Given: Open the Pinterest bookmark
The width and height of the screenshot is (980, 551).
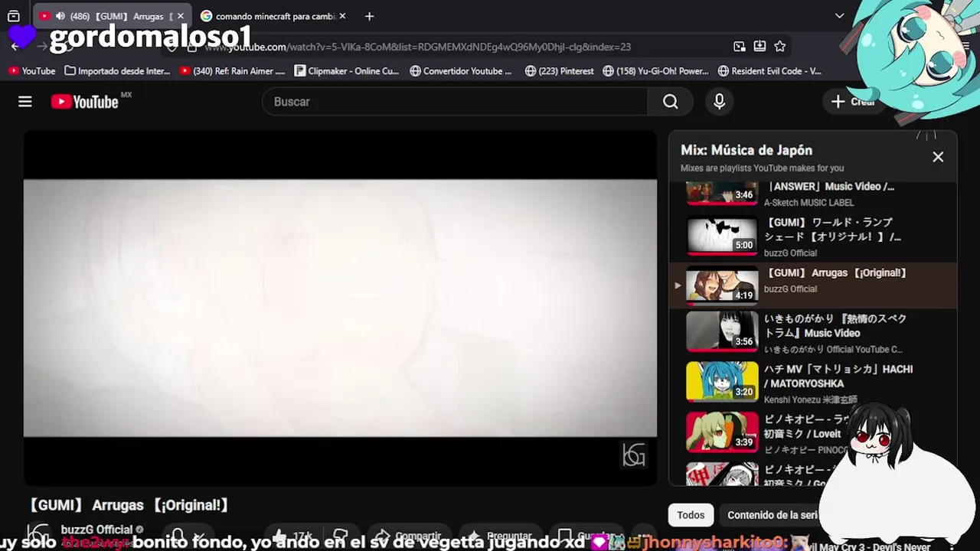Looking at the screenshot, I should pos(560,71).
